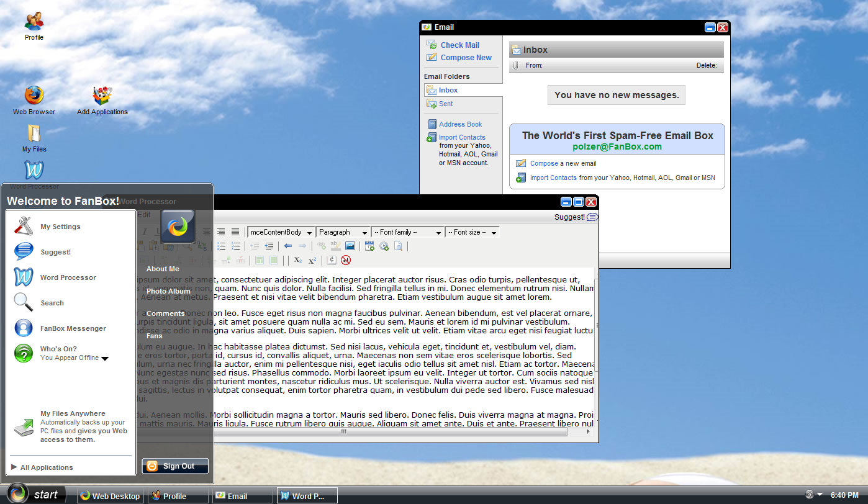Switch to Web Desktop on the taskbar
The width and height of the screenshot is (868, 504).
coord(111,495)
